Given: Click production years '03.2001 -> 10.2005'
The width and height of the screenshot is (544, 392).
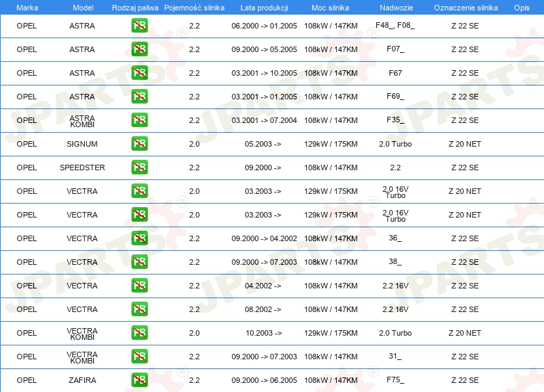Looking at the screenshot, I should coord(264,73).
